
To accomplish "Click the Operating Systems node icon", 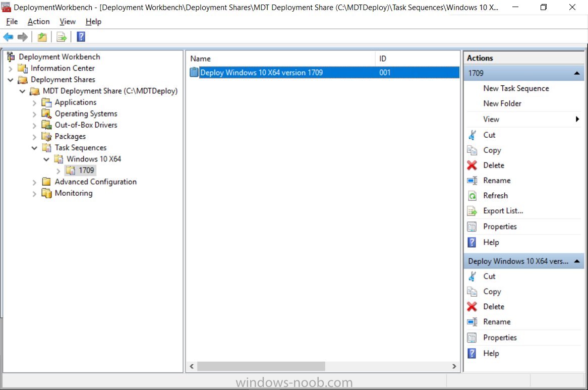I will [x=46, y=114].
